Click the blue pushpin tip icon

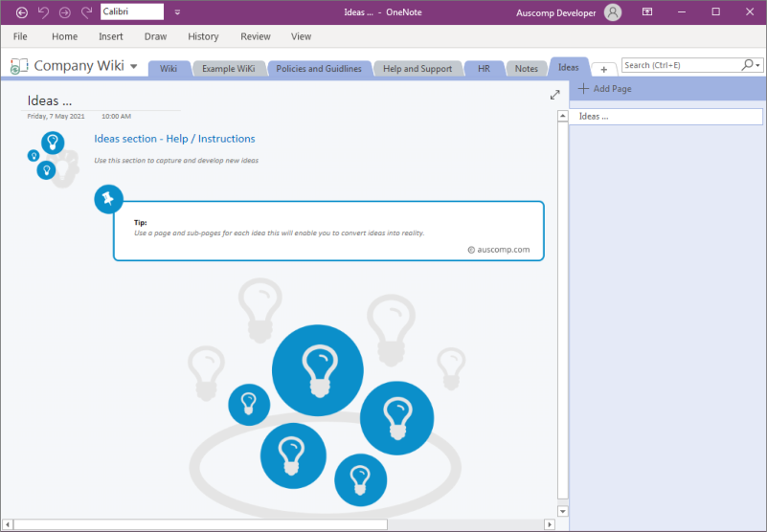coord(108,199)
